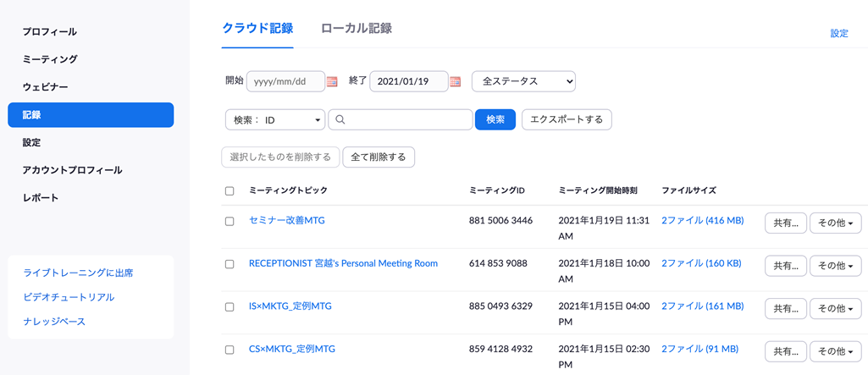Select the IS×MKTG_定例MTG row checkbox
This screenshot has height=375, width=868.
[229, 307]
